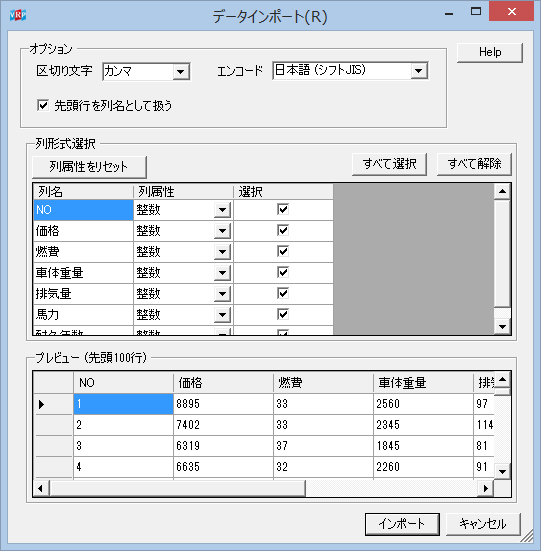This screenshot has width=541, height=551.
Task: Click the 列名 column header
Action: (84, 192)
